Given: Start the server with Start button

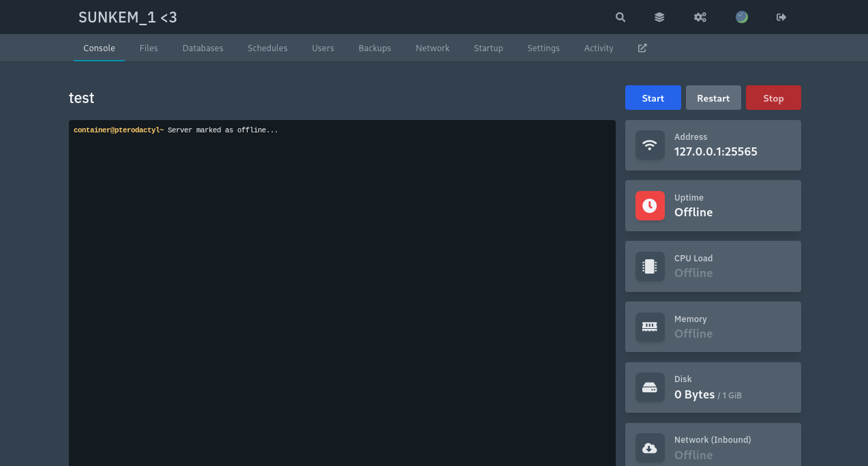Looking at the screenshot, I should (653, 98).
